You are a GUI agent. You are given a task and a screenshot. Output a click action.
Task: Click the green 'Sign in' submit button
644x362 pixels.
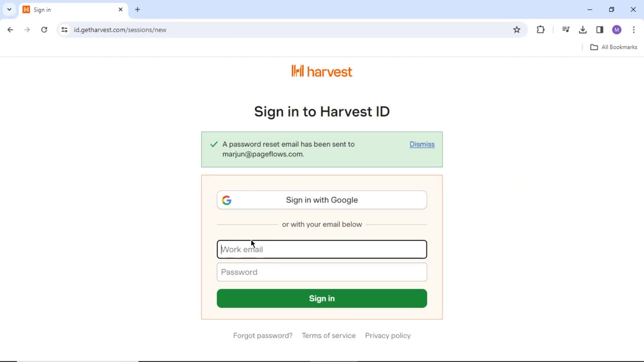322,298
